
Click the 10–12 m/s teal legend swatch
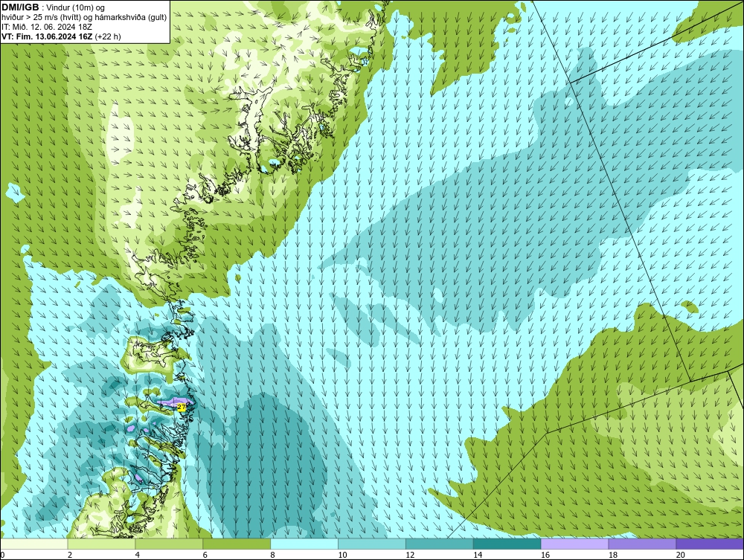[x=372, y=544]
